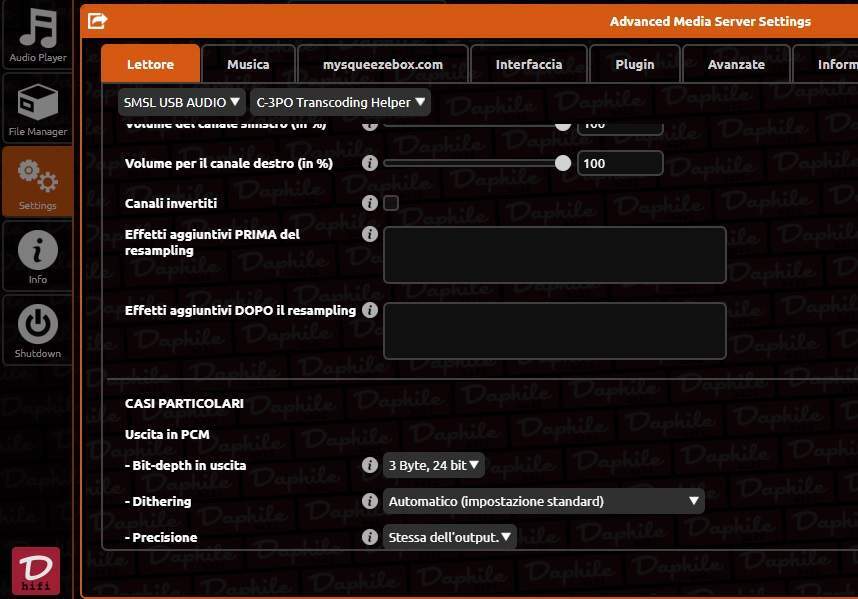Switch to the Musica tab

pos(248,64)
